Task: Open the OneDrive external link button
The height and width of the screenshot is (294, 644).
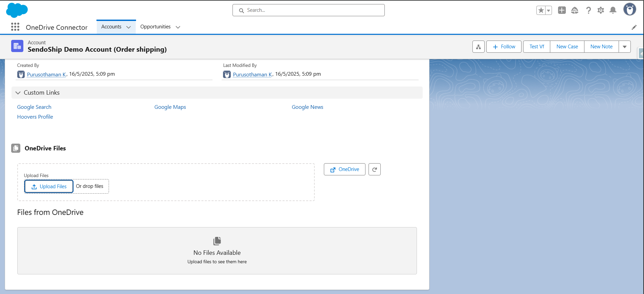Action: coord(345,169)
